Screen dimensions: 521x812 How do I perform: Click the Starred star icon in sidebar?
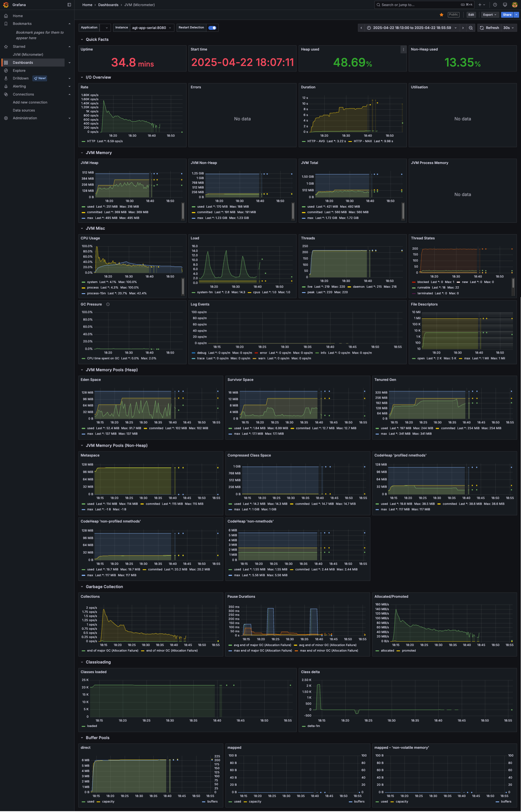click(x=6, y=47)
